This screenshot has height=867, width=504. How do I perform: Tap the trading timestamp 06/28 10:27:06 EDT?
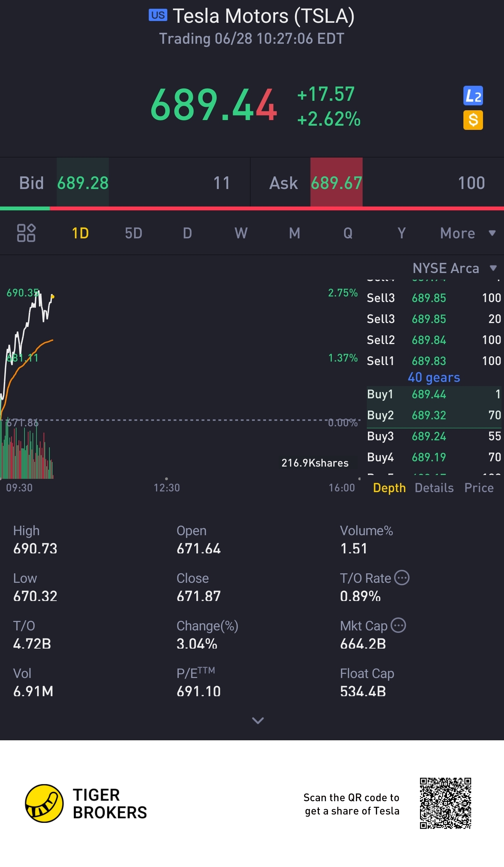[x=252, y=39]
